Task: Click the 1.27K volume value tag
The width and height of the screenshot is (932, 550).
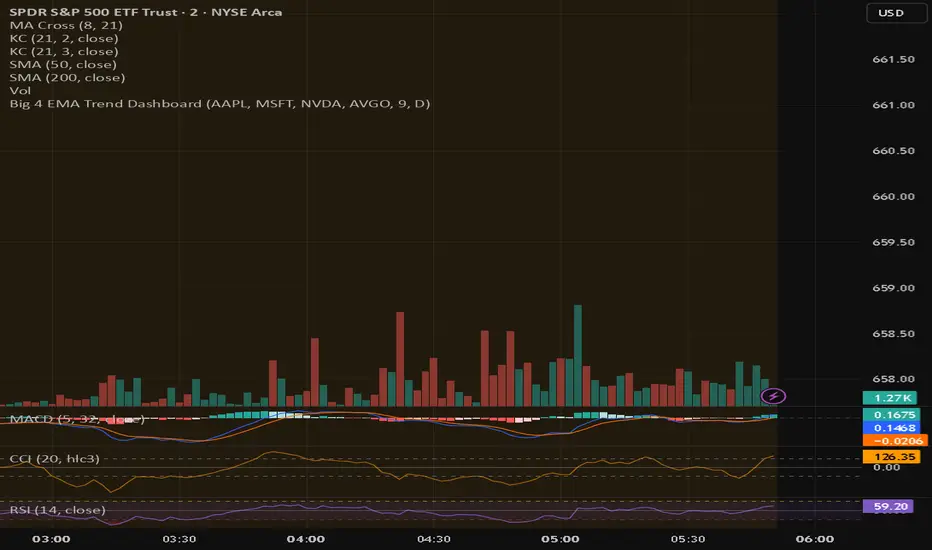Action: click(x=890, y=398)
